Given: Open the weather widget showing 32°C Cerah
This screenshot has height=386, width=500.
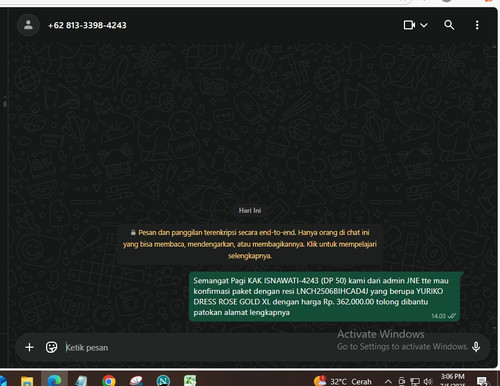Looking at the screenshot, I should tap(342, 381).
